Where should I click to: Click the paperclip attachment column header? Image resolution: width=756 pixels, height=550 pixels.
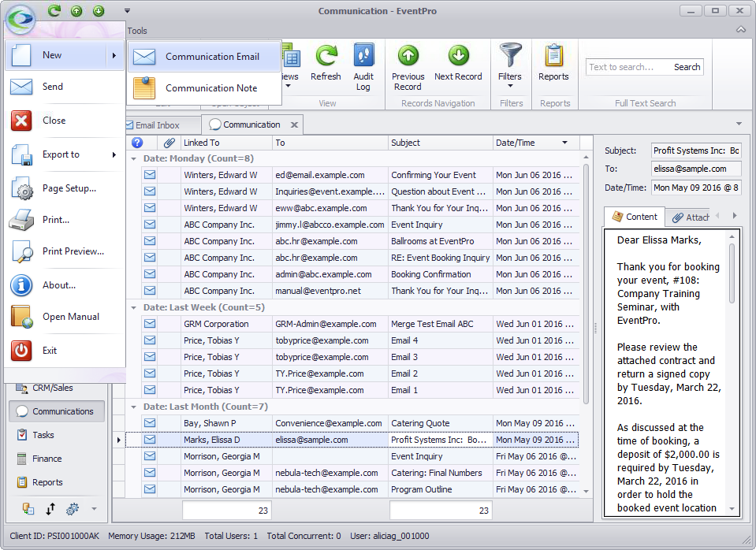tap(169, 143)
